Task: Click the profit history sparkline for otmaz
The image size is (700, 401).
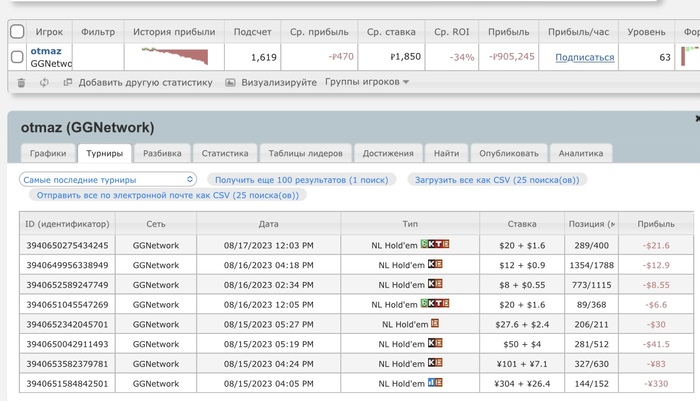Action: pyautogui.click(x=175, y=56)
